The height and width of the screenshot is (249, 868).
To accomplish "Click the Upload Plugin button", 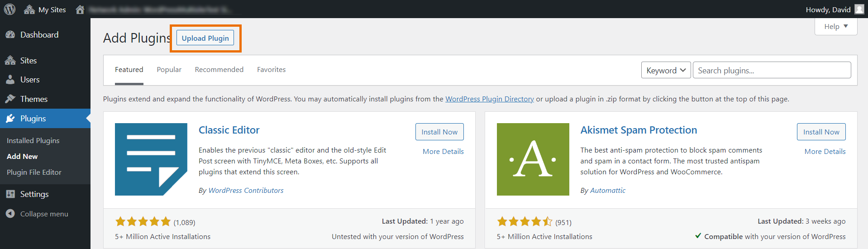I will tap(205, 38).
